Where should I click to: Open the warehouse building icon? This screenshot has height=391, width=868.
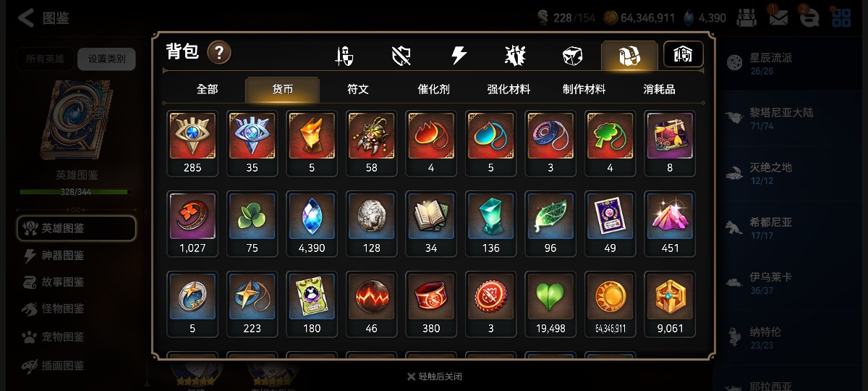(x=684, y=54)
